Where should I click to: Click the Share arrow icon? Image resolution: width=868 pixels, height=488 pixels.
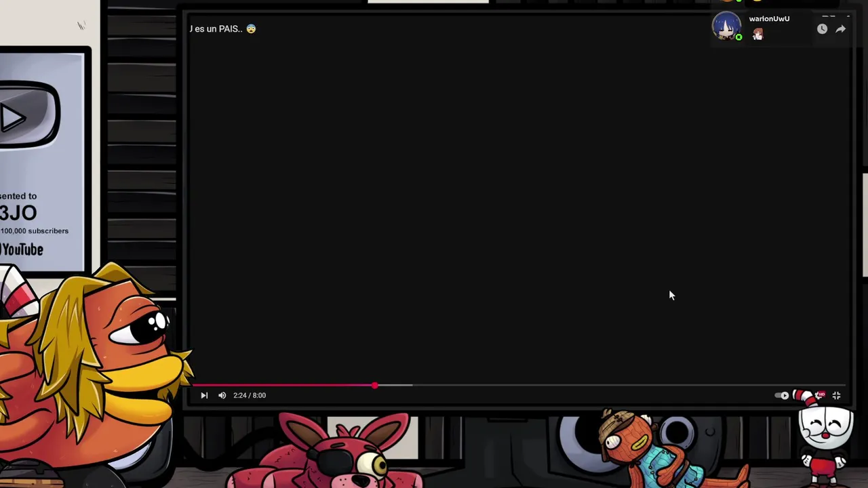click(x=840, y=29)
